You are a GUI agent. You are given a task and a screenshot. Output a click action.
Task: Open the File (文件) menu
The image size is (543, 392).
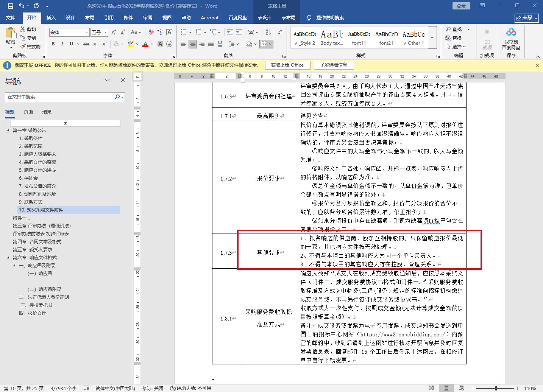click(x=11, y=18)
